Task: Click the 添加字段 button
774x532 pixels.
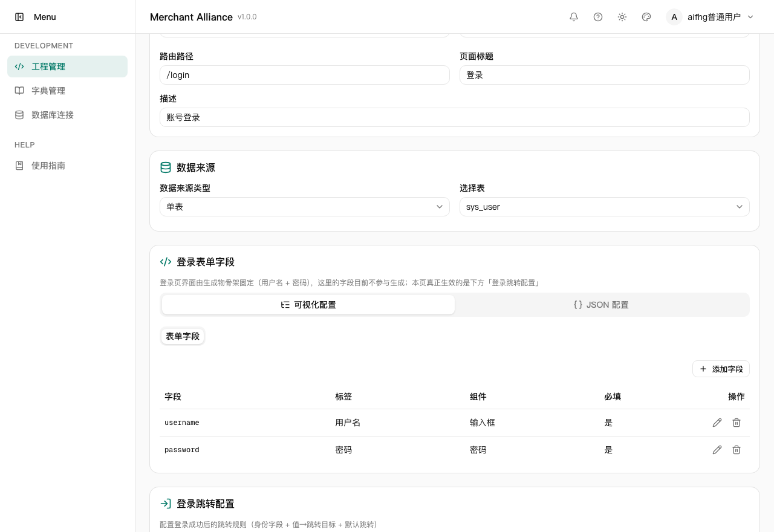Action: [721, 369]
